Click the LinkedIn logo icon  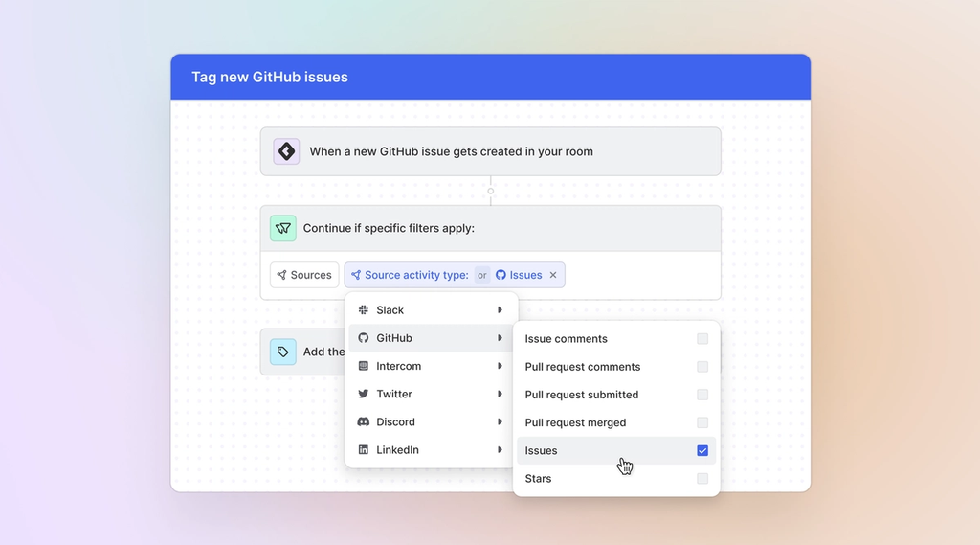[363, 450]
